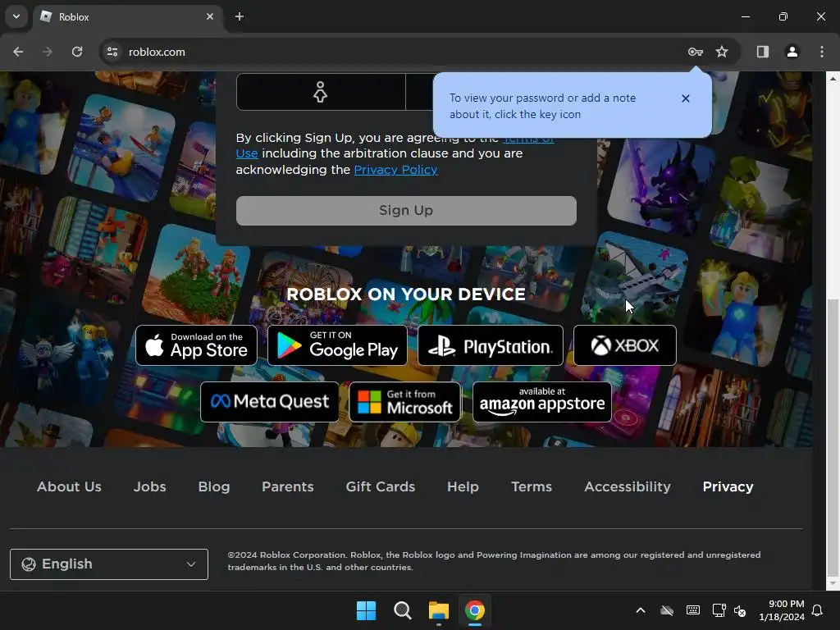Close the Roblox tab
Image resolution: width=840 pixels, height=630 pixels.
(x=210, y=16)
